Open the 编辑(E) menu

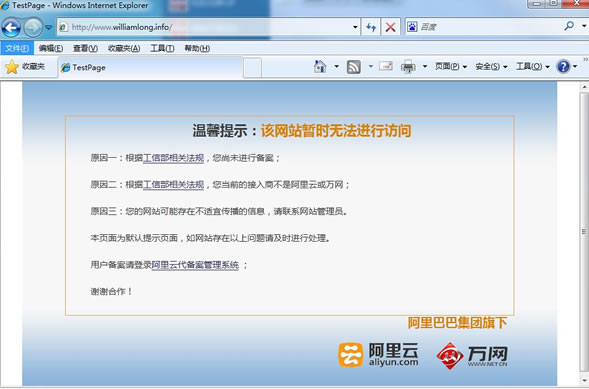pos(51,48)
